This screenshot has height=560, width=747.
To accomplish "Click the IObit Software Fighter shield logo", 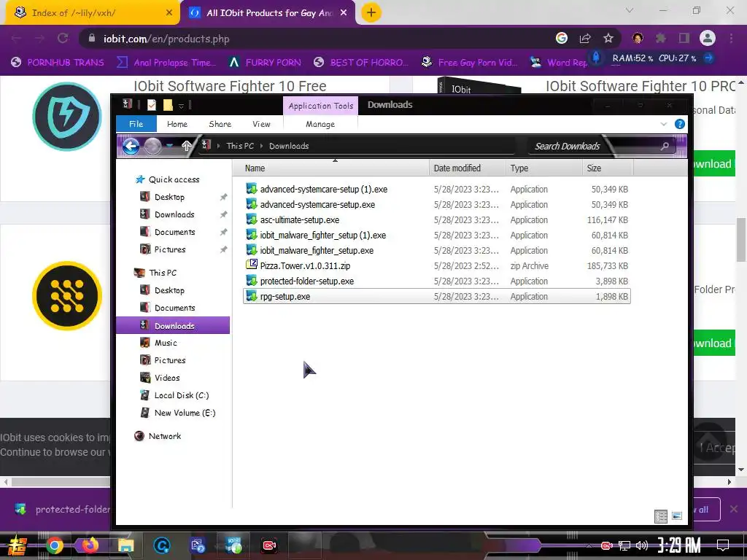I will 67,117.
